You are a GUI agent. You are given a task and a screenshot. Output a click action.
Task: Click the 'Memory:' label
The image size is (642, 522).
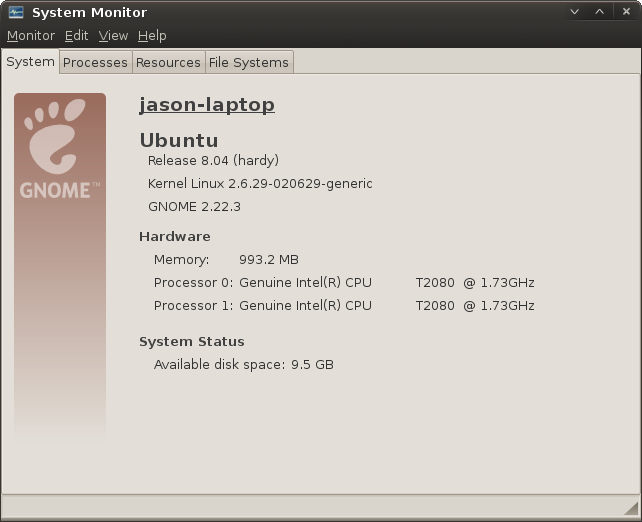coord(181,260)
